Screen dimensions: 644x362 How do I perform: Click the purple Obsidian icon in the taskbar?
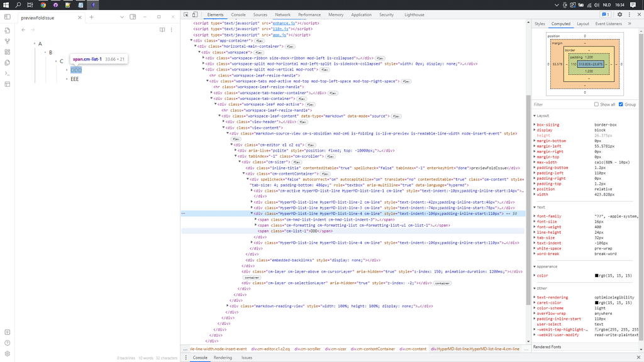(93, 5)
